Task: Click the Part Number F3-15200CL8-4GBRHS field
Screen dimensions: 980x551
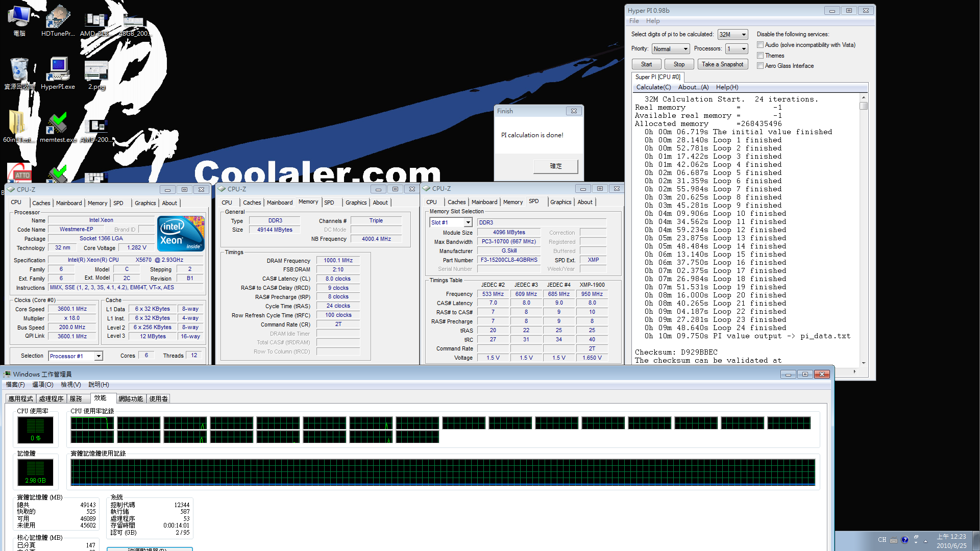Action: pos(509,260)
